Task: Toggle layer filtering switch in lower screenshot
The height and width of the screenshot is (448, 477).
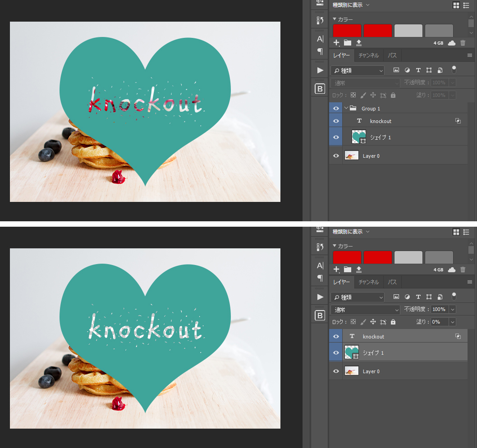Action: (454, 296)
